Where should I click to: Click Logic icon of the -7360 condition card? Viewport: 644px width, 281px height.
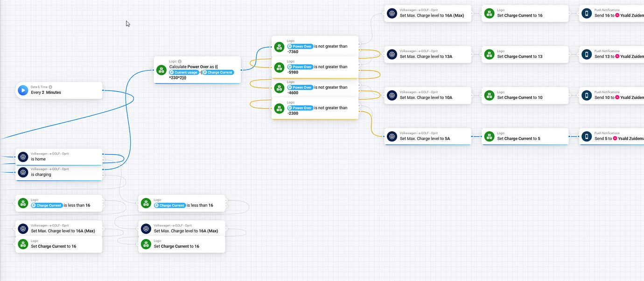(279, 46)
